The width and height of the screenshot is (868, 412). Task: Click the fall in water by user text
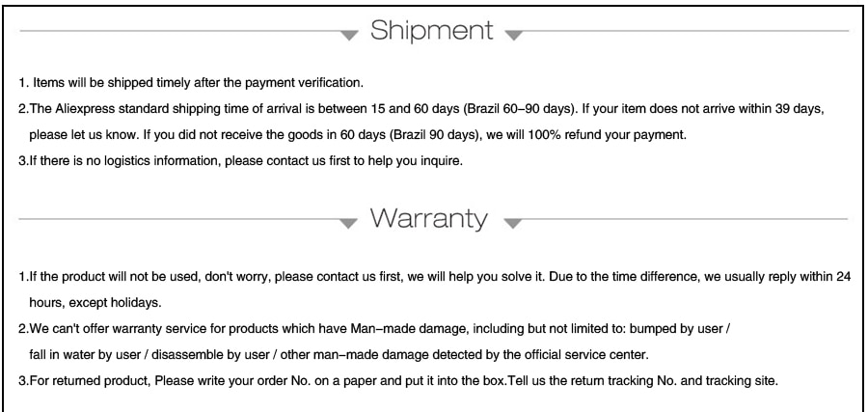click(85, 355)
